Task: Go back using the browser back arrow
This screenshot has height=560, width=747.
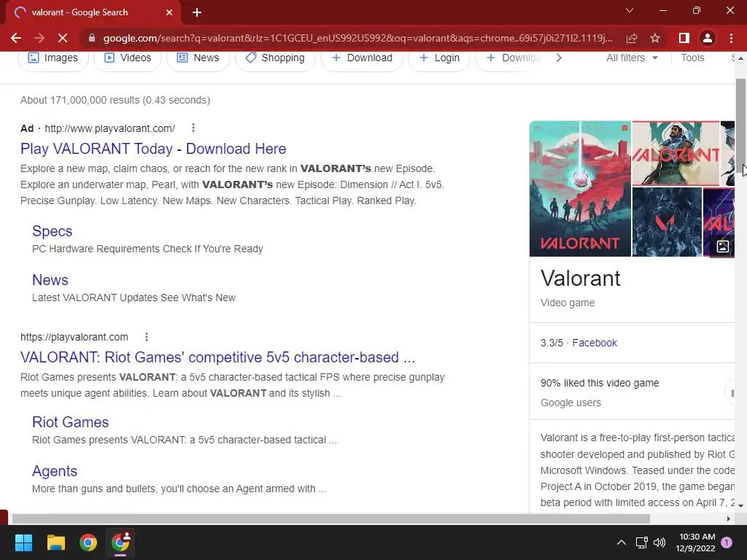Action: click(x=16, y=38)
